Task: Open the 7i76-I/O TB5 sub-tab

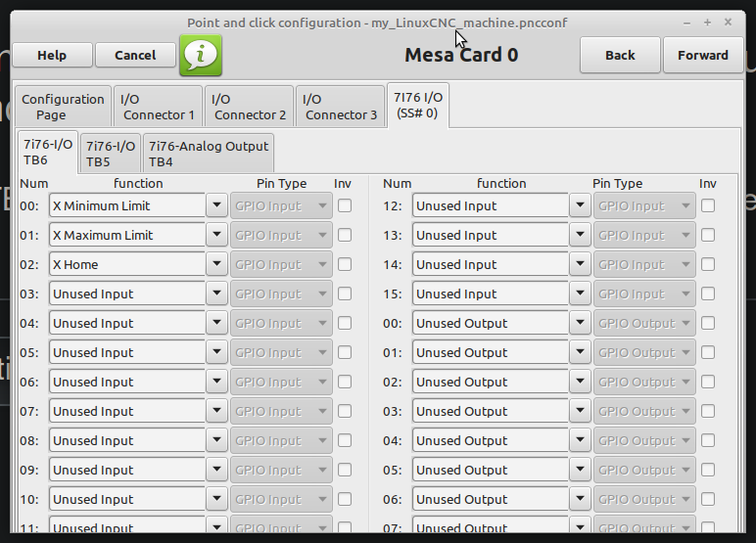Action: click(x=111, y=154)
